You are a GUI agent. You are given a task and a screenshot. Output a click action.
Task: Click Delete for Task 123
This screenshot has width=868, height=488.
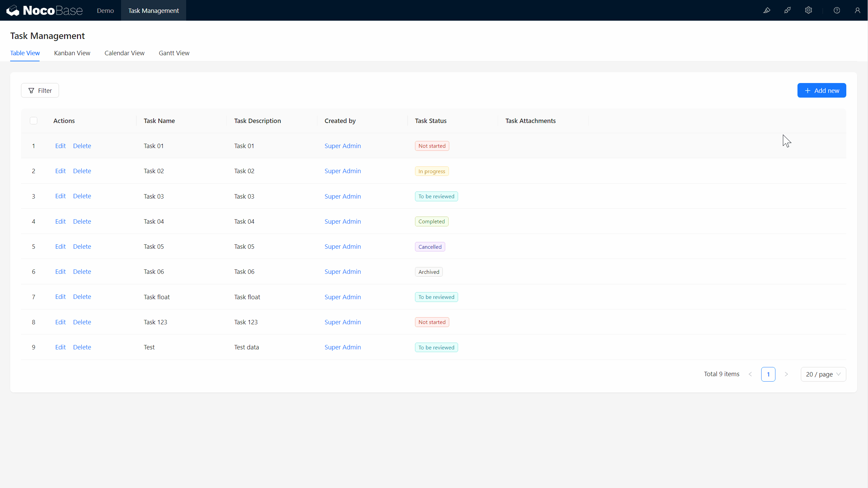(x=82, y=322)
